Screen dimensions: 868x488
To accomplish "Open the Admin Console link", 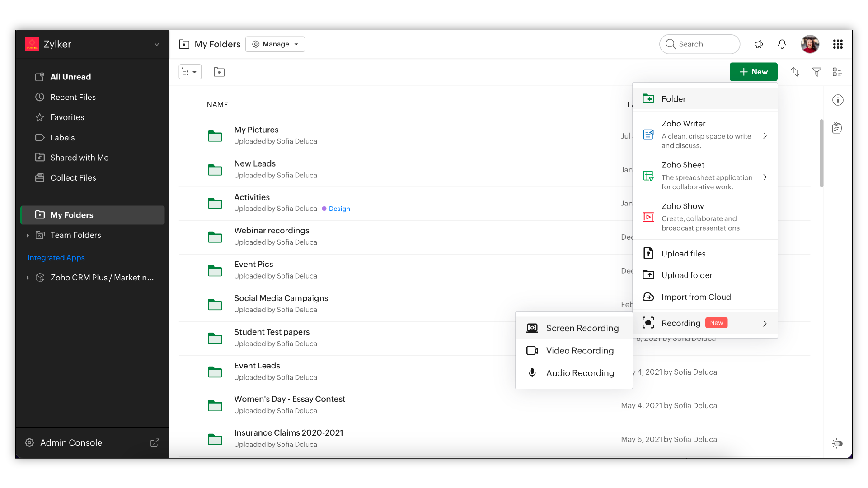I will pos(71,442).
